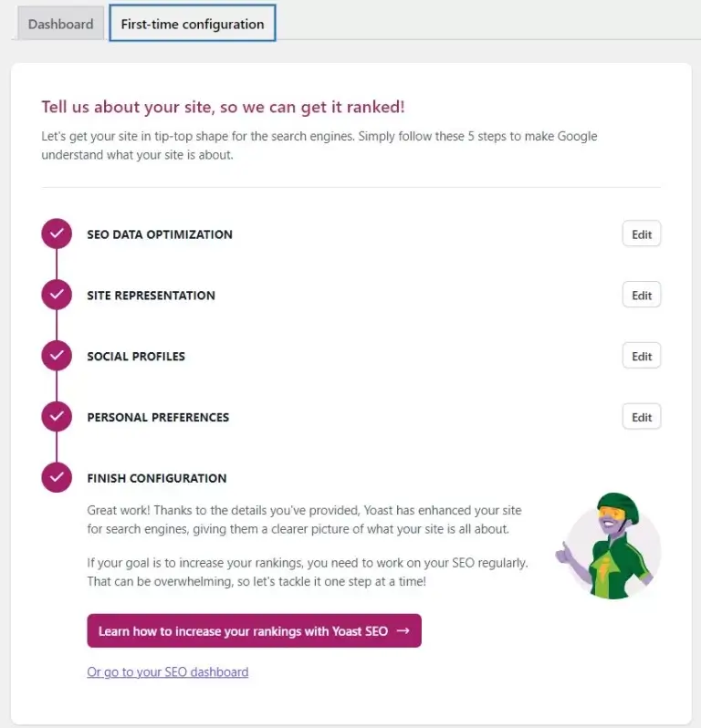Click the Finish Configuration checkmark circle
This screenshot has width=701, height=728.
point(57,477)
